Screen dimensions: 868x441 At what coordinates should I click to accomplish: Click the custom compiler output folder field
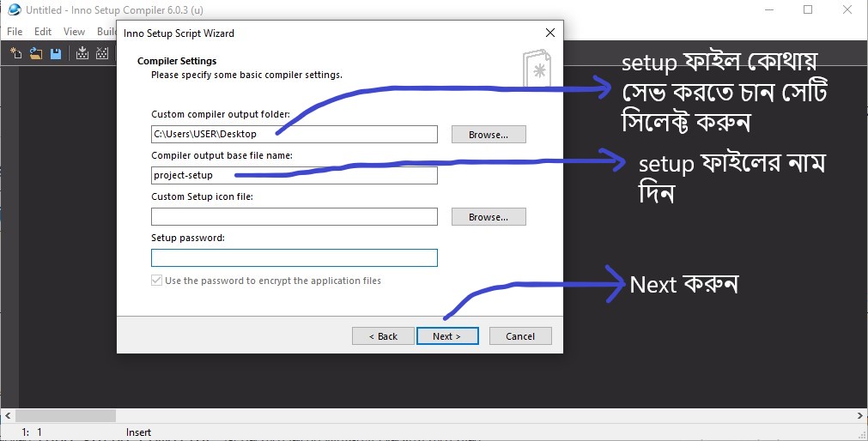click(294, 134)
